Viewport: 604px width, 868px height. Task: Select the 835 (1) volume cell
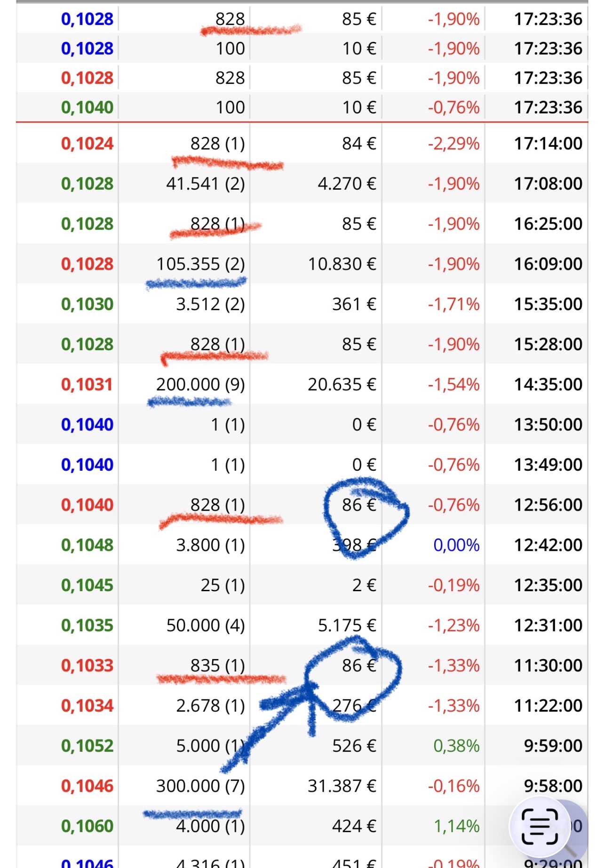tap(217, 666)
